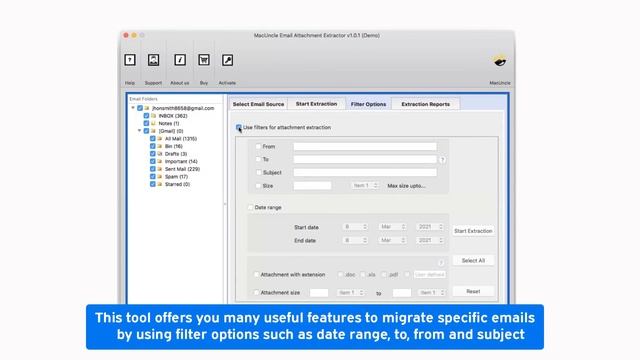Uncheck the Drafts (3) folder checkbox

[153, 154]
